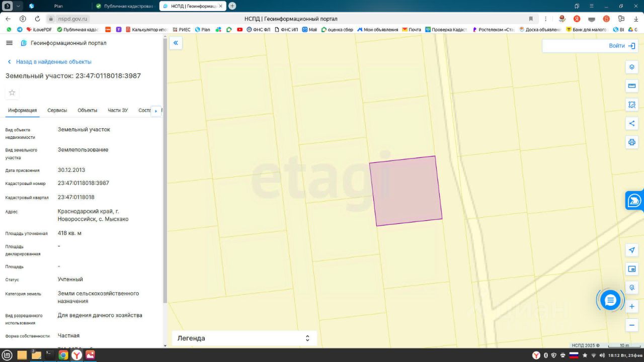This screenshot has height=362, width=644.
Task: Open Мои объявления bookmark
Action: pos(378,30)
